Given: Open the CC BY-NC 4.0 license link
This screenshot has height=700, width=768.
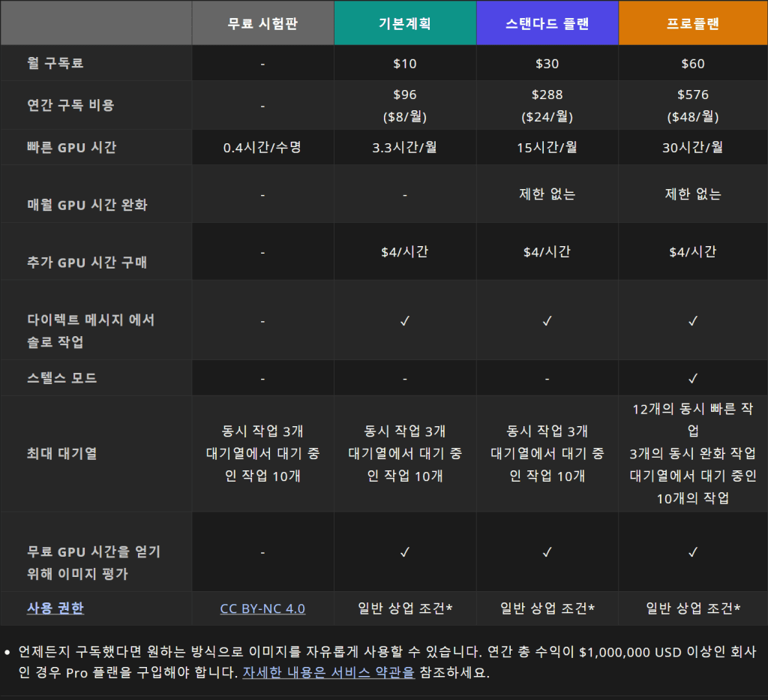Looking at the screenshot, I should pos(262,608).
